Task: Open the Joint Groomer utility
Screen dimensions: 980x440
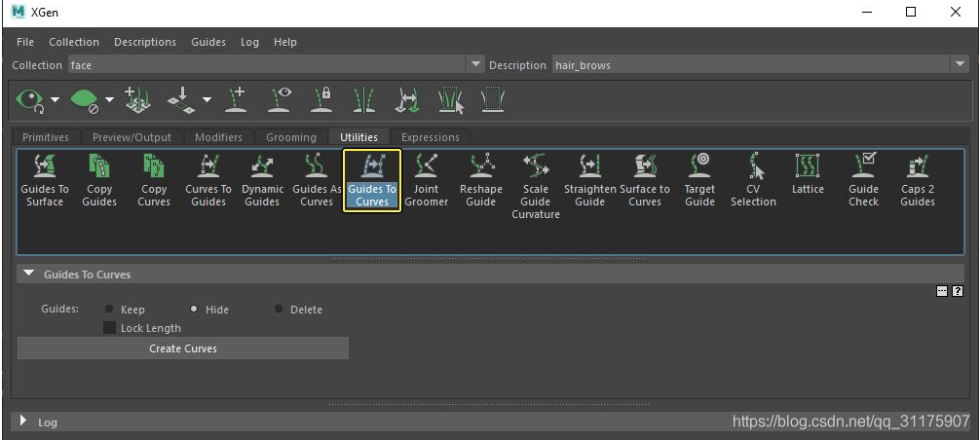Action: (427, 180)
